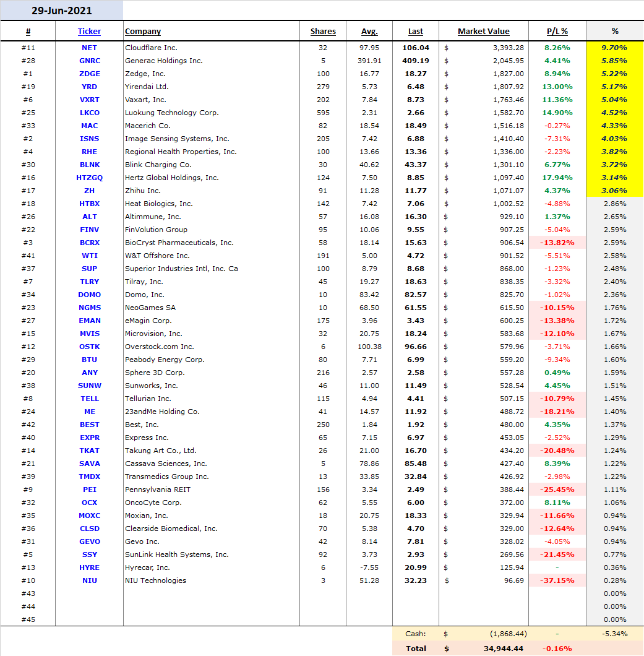Open the NET ticker link
The height and width of the screenshot is (656, 644).
coord(89,48)
